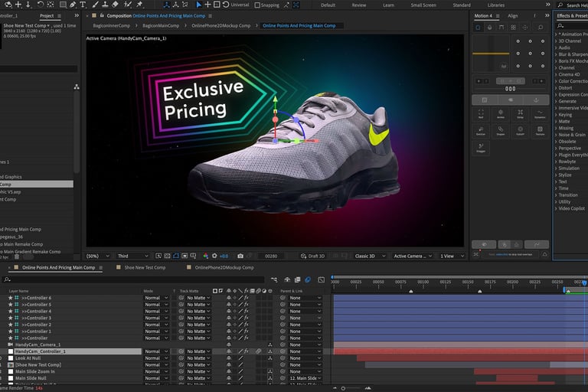Click the shy icon on Controller 6 layer
Viewport: 588px width, 392px height.
(x=229, y=298)
